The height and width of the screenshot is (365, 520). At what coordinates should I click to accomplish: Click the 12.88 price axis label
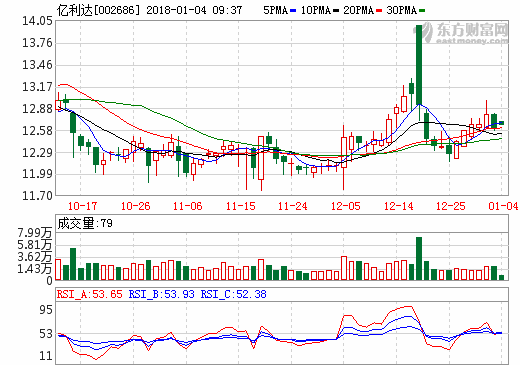coord(37,109)
